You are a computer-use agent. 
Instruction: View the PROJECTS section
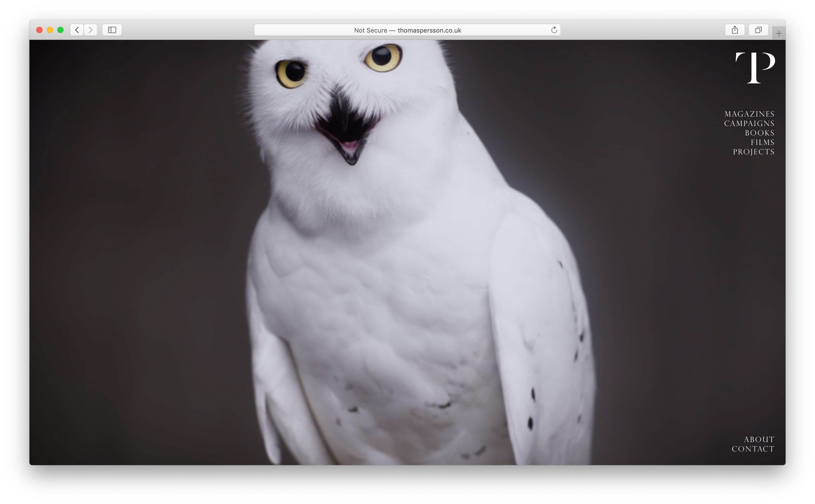(753, 152)
